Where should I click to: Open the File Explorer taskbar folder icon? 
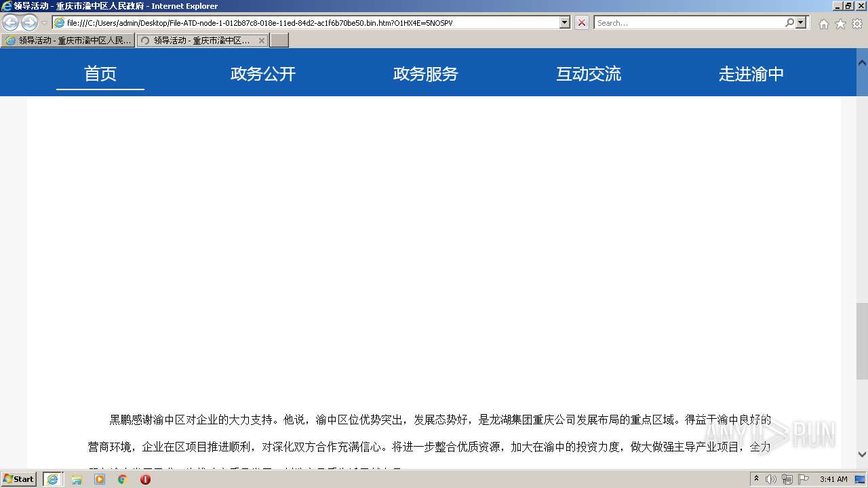[x=77, y=479]
